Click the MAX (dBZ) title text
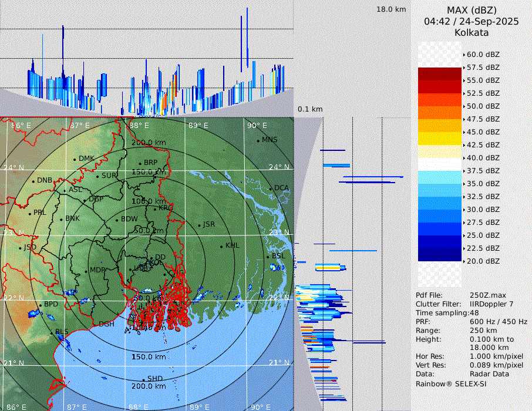Viewport: 532px width, 411px height. click(x=472, y=11)
